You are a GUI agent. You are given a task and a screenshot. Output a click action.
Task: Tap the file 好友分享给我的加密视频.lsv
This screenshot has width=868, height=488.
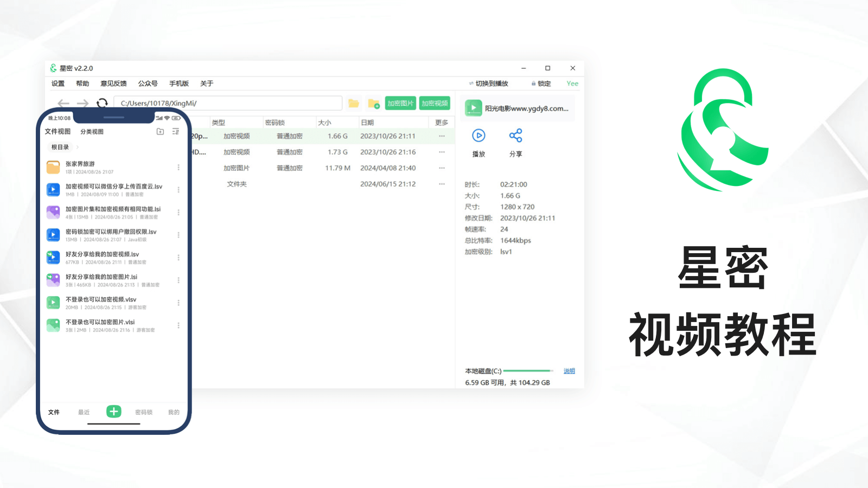point(113,258)
